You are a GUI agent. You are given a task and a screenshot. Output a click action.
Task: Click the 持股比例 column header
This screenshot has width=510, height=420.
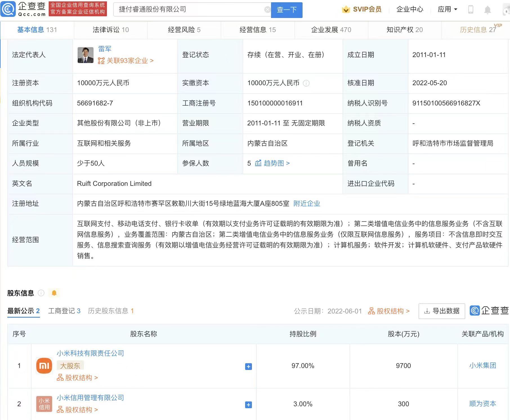pyautogui.click(x=303, y=334)
